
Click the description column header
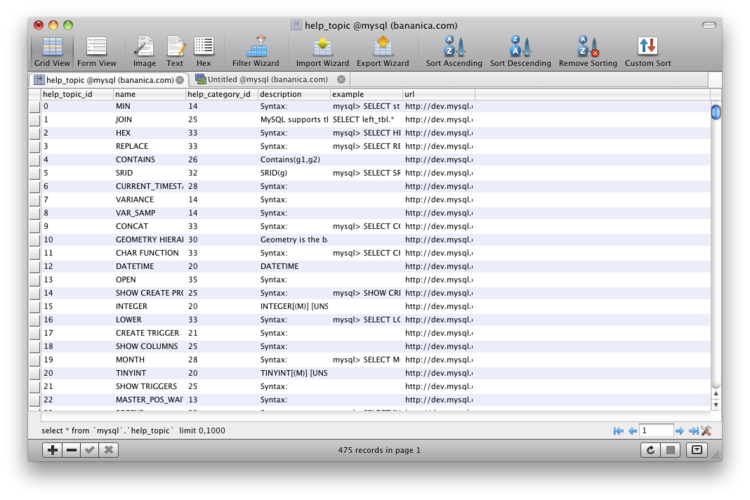point(294,94)
